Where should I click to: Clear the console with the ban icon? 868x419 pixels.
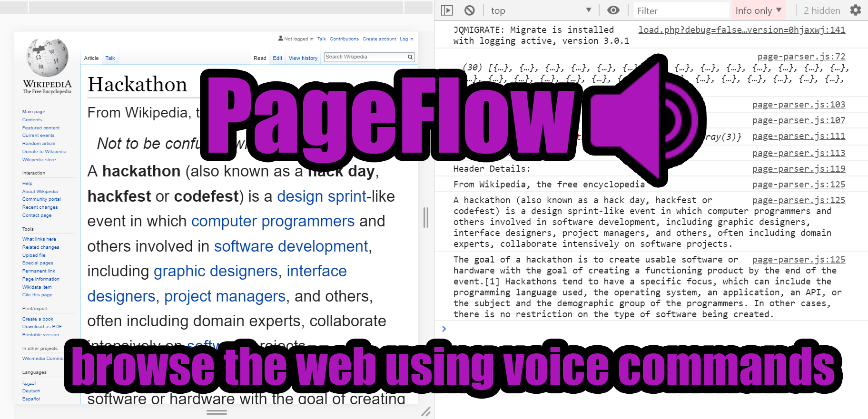(x=470, y=10)
